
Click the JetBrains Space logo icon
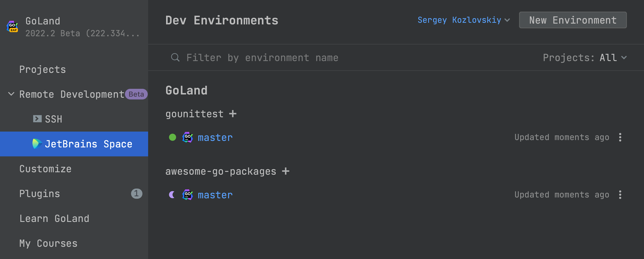click(37, 144)
